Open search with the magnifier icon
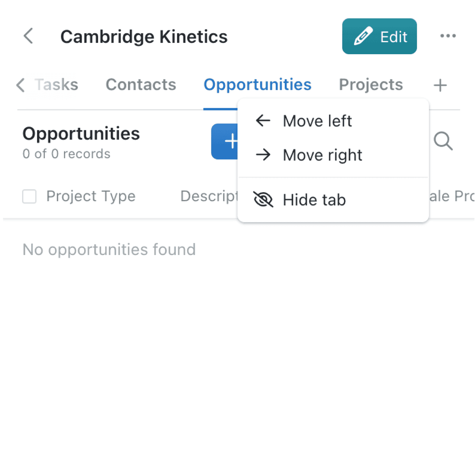The image size is (475, 476). click(x=443, y=141)
